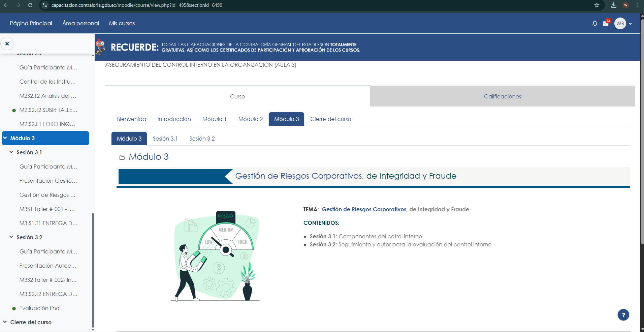Open Evaluación final in sidebar
Screen dimensions: 644x332
click(x=40, y=308)
